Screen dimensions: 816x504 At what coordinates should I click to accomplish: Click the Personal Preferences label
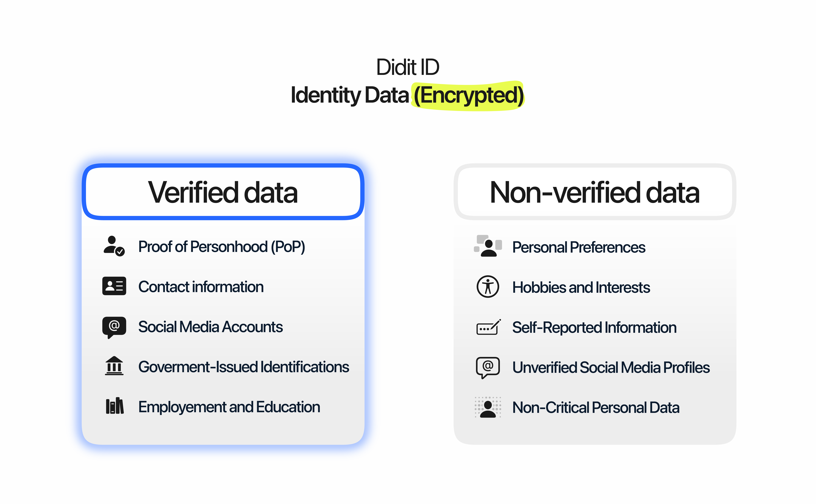pos(579,247)
